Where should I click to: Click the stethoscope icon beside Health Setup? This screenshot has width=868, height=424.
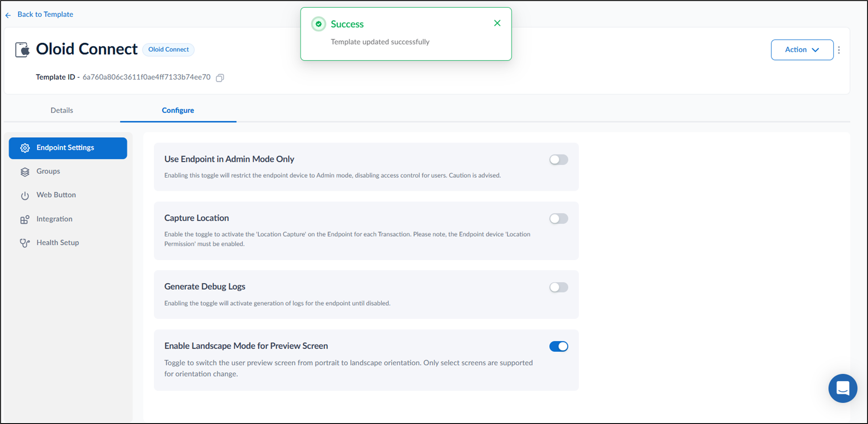click(25, 243)
